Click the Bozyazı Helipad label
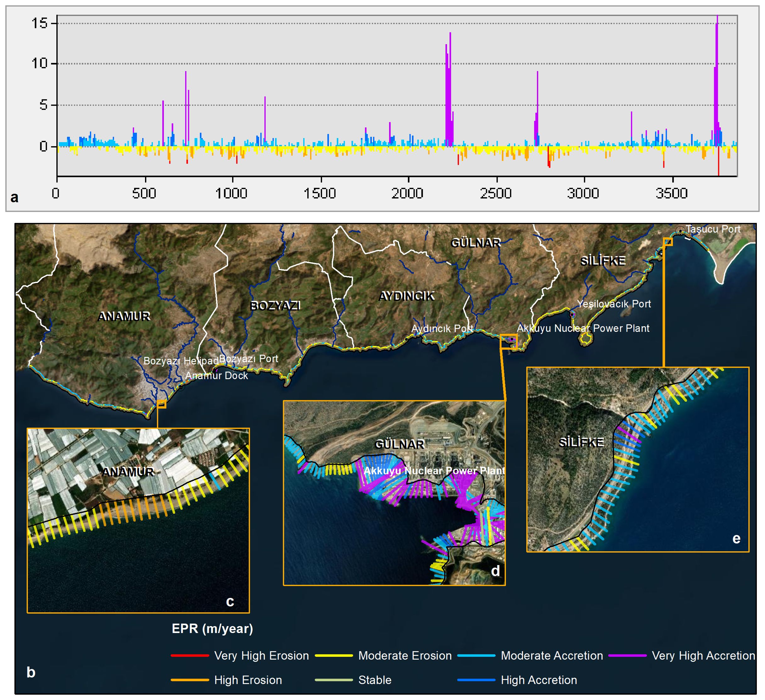 point(181,361)
